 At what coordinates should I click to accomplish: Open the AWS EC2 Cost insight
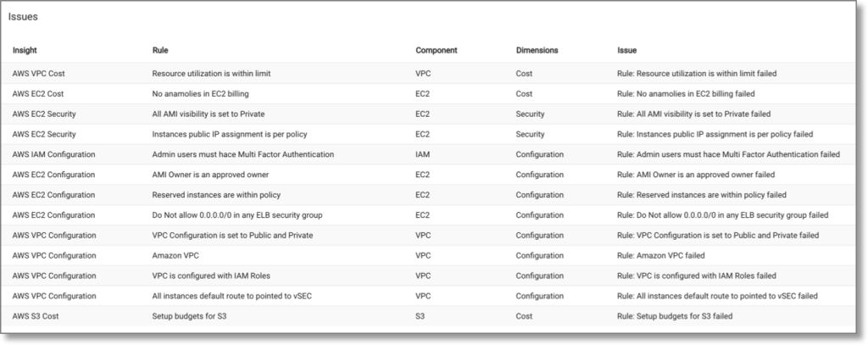pyautogui.click(x=38, y=93)
